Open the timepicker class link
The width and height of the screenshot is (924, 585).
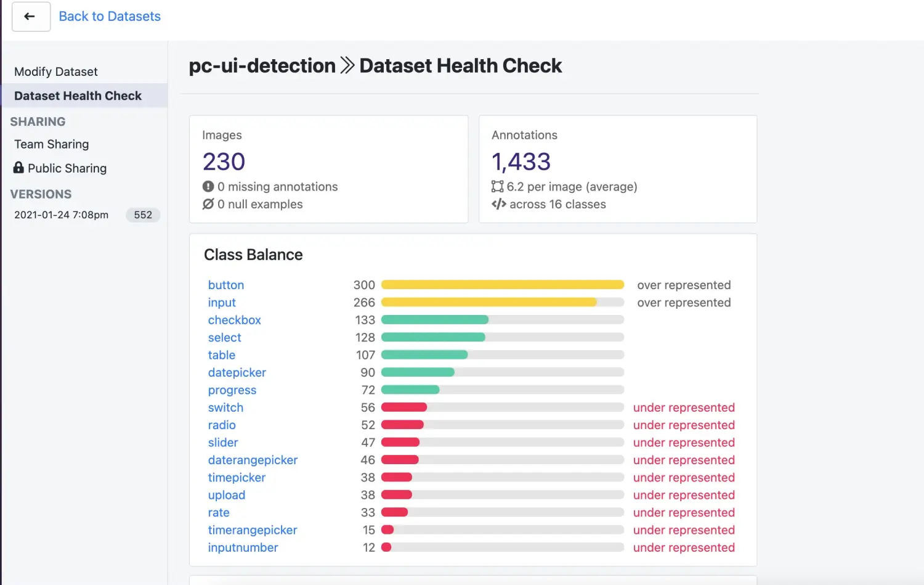pyautogui.click(x=237, y=478)
